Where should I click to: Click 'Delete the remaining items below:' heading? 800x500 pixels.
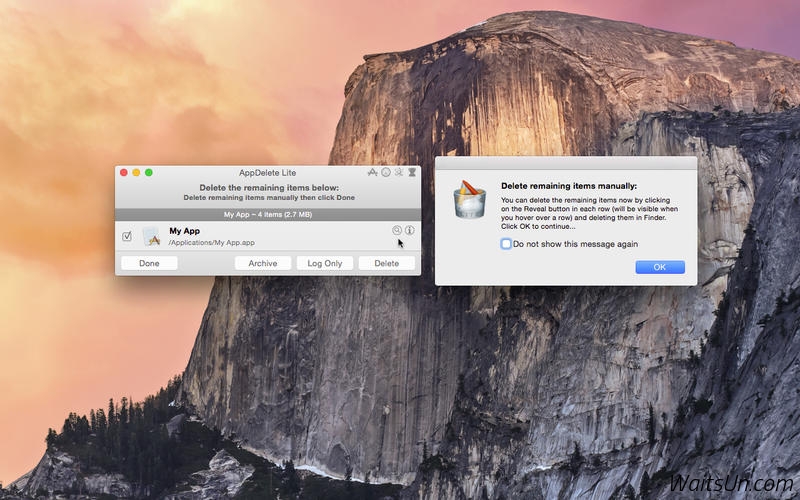(x=269, y=188)
